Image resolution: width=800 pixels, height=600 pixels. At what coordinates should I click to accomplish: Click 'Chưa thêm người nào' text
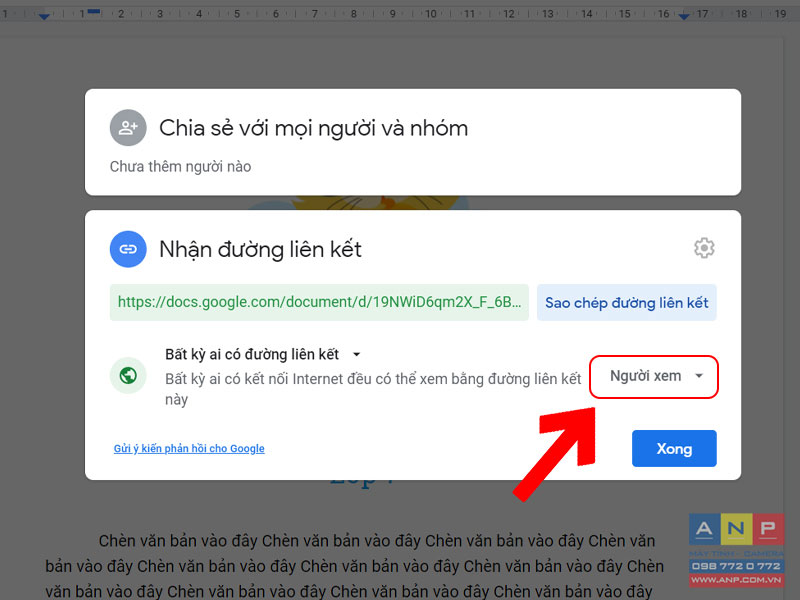[180, 166]
